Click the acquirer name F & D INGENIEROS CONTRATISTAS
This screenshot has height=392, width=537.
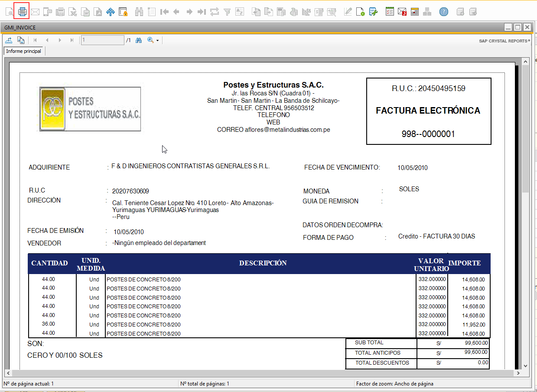coord(191,166)
